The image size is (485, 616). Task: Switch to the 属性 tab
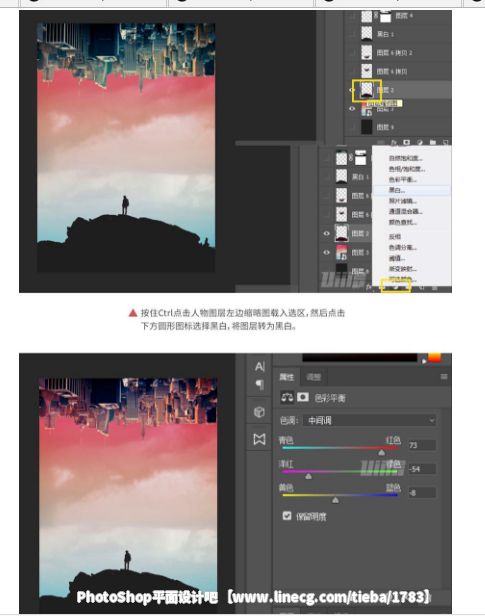[286, 377]
